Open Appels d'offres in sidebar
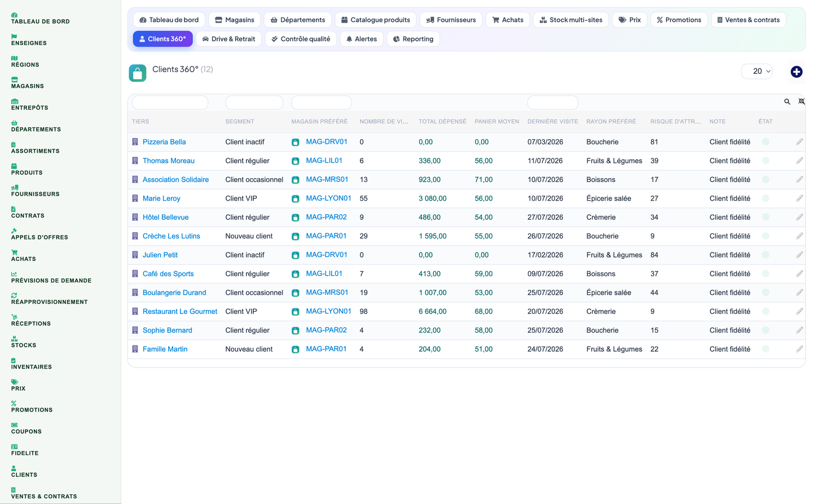This screenshot has height=504, width=815. pos(39,235)
